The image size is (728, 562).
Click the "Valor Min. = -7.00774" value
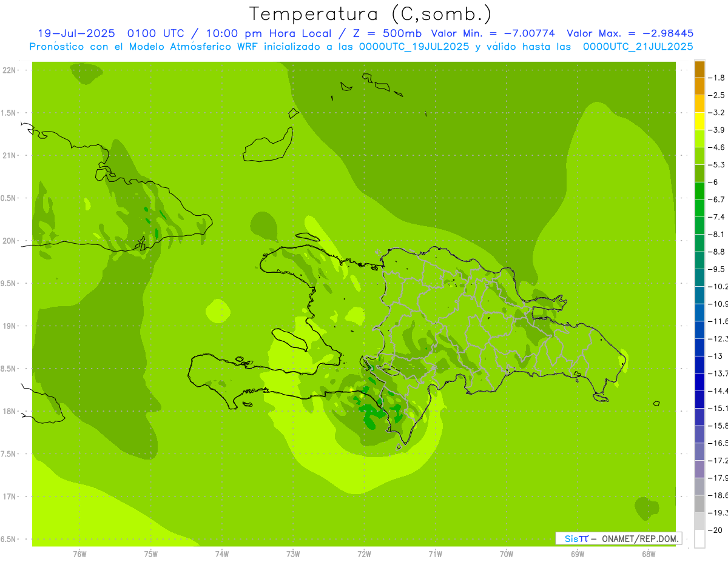pos(493,33)
